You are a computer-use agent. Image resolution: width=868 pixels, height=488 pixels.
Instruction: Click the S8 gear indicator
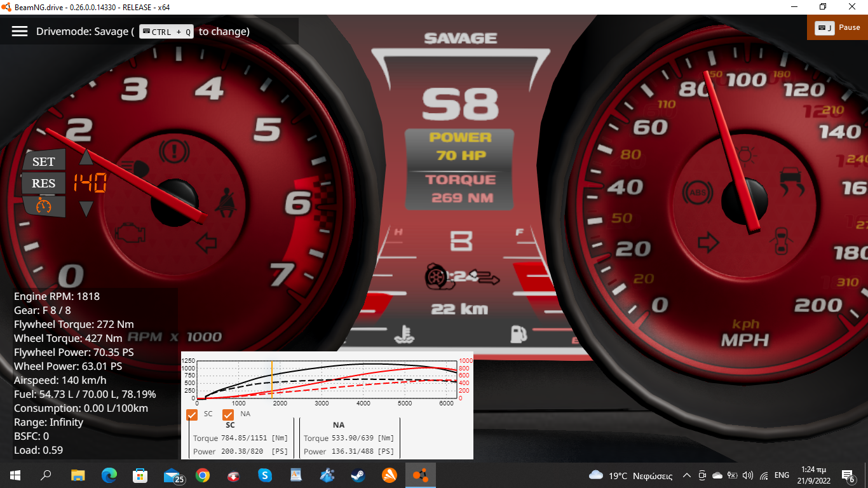click(x=461, y=104)
